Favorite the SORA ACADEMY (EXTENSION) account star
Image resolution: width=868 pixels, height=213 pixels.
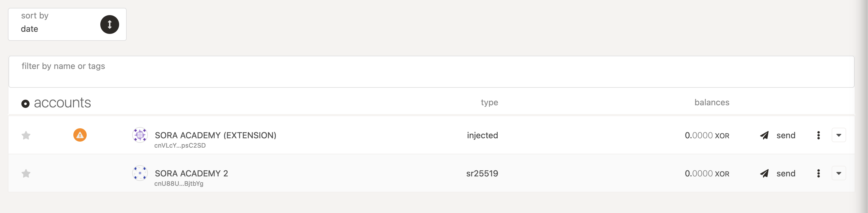26,135
